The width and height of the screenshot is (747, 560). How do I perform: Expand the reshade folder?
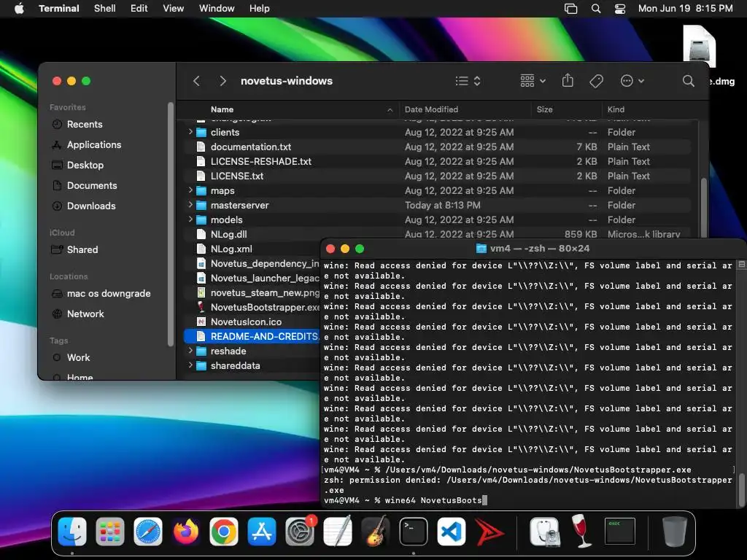(190, 351)
